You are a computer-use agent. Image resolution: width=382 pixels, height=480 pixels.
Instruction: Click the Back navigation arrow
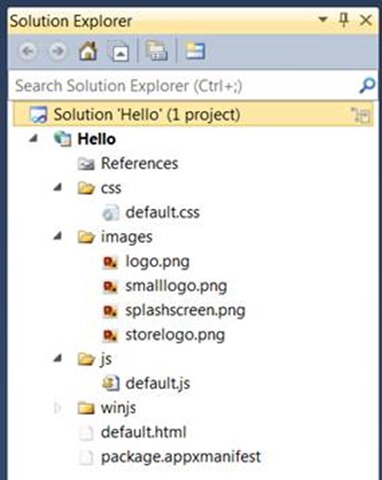click(x=28, y=51)
